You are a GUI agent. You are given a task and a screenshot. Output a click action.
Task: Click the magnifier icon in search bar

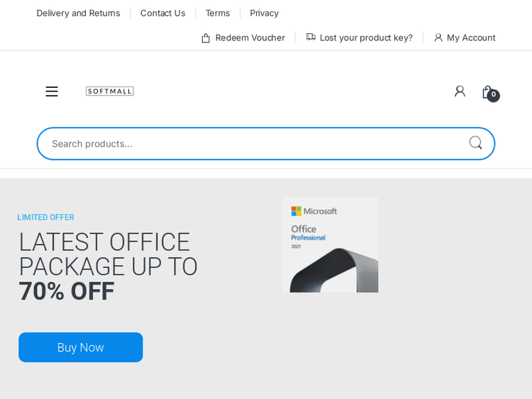coord(475,143)
